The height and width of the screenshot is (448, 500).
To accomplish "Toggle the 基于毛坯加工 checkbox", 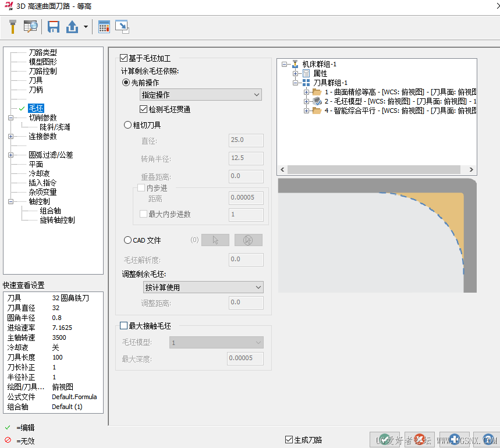I will (124, 58).
